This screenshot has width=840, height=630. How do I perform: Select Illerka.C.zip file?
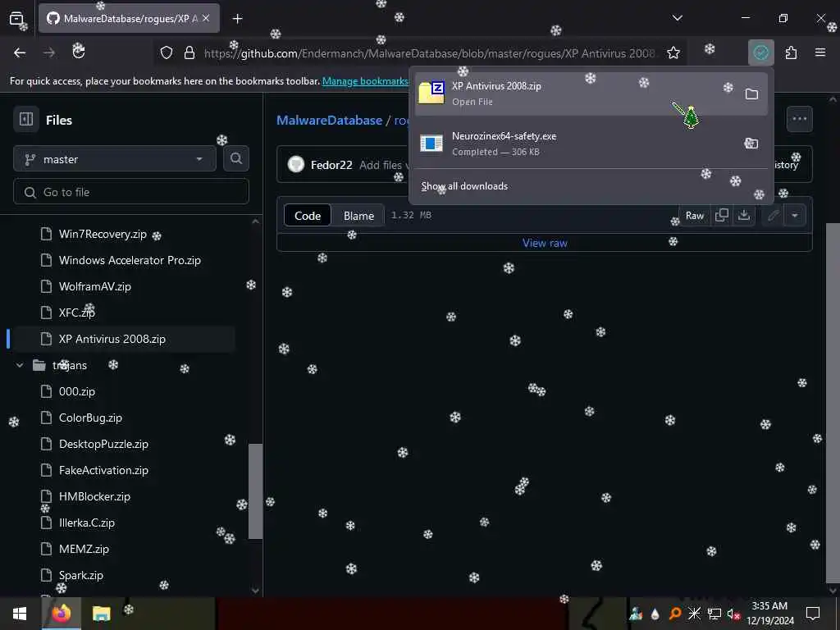tap(87, 523)
